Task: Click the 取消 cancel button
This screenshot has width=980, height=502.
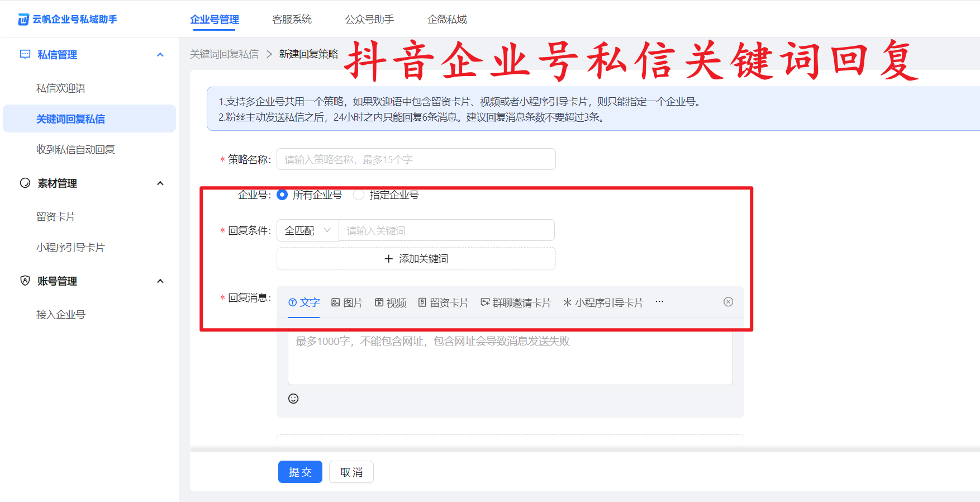Action: click(x=351, y=472)
